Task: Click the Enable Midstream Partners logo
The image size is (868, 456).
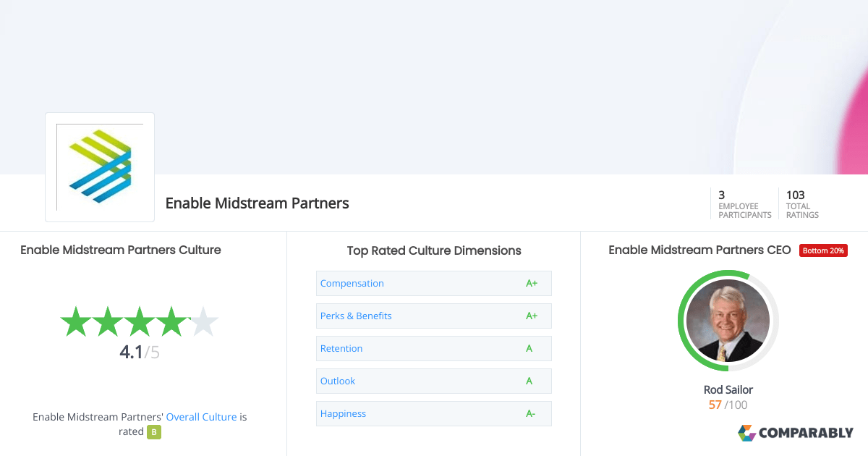Action: 100,166
